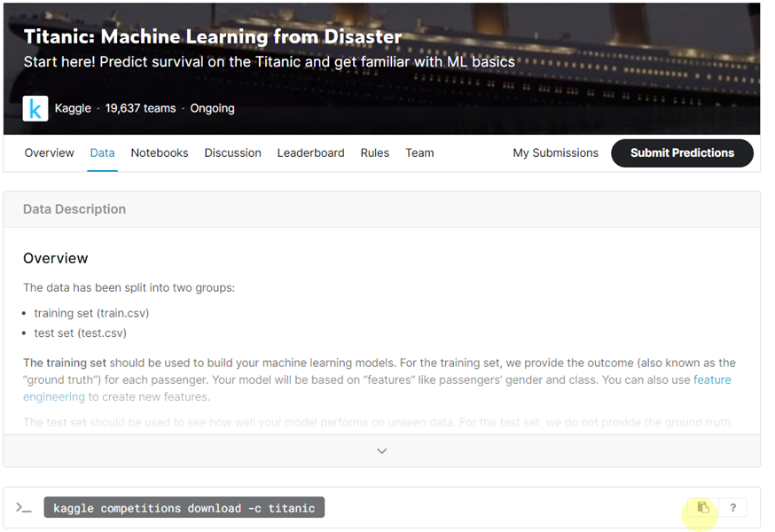775x532 pixels.
Task: Click the competition subtitle 'Start here!' text
Action: (x=270, y=62)
